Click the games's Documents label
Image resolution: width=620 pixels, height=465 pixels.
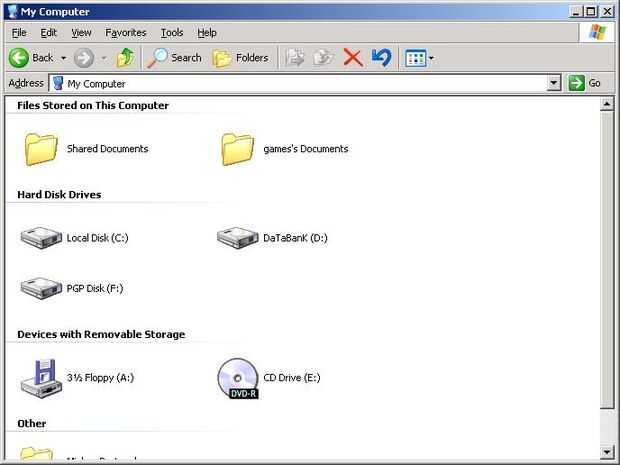(306, 149)
